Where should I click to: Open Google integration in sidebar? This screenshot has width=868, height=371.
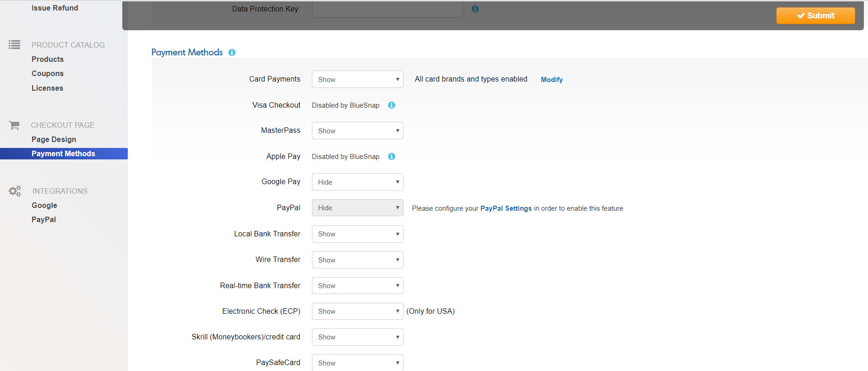coord(44,205)
